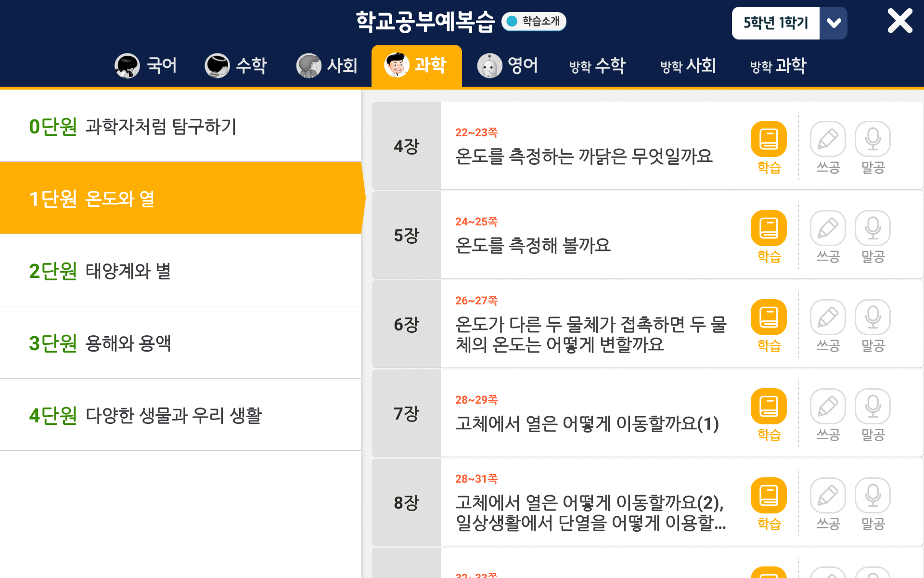The width and height of the screenshot is (924, 578).
Task: Click the 6장 chapter label
Action: point(406,324)
